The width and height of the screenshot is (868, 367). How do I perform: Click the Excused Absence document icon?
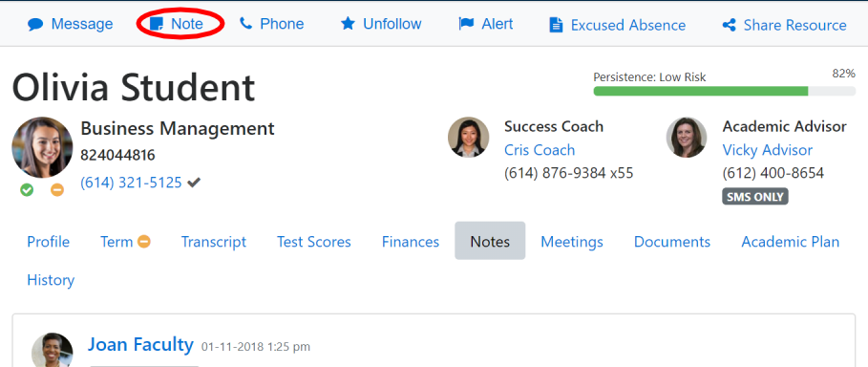556,25
